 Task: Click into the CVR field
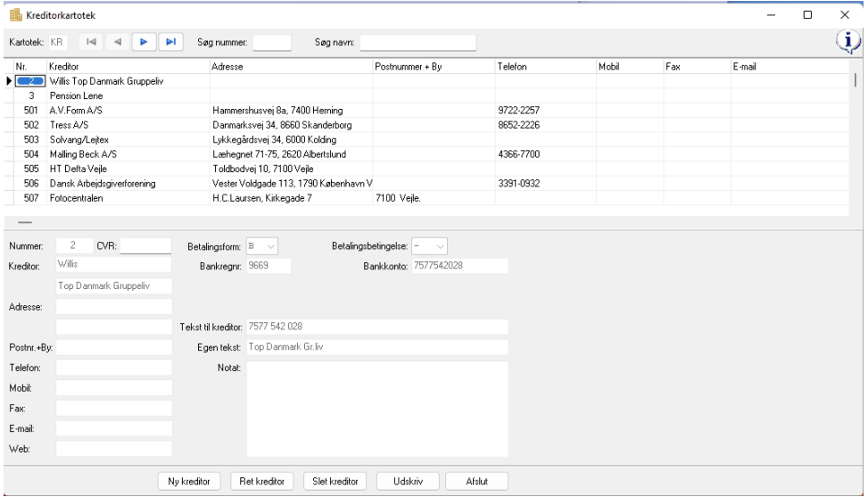coord(145,245)
